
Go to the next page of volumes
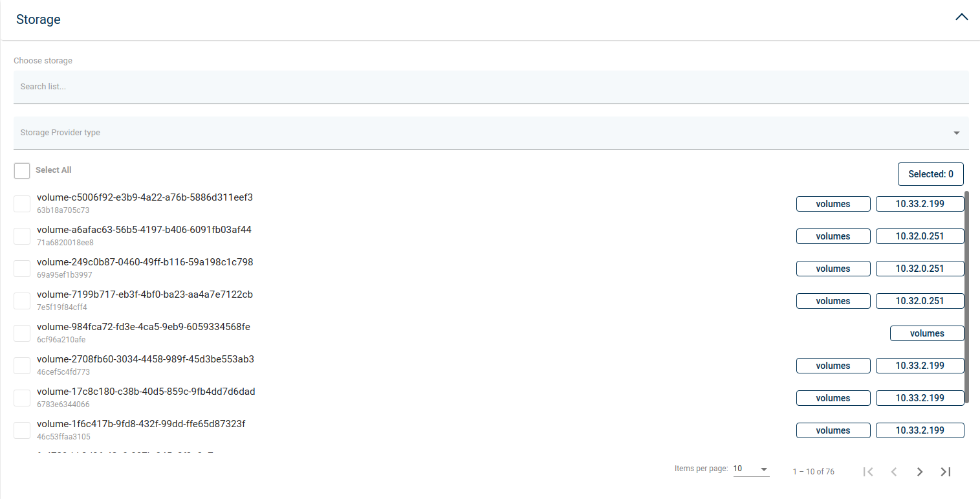tap(919, 472)
